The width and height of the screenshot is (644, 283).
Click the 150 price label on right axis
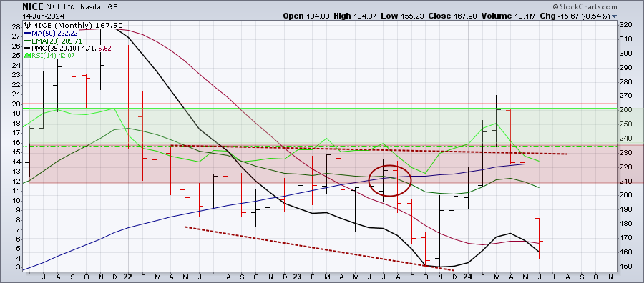[625, 266]
